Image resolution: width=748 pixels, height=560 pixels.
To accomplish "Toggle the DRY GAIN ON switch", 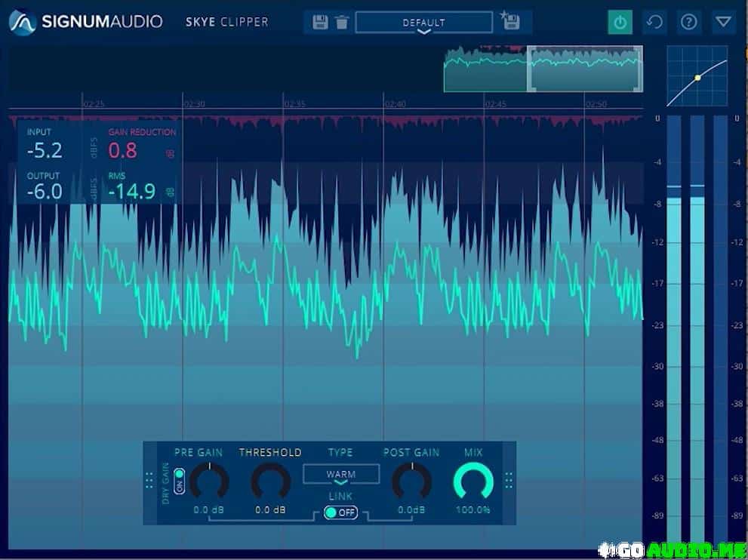I will coord(180,482).
